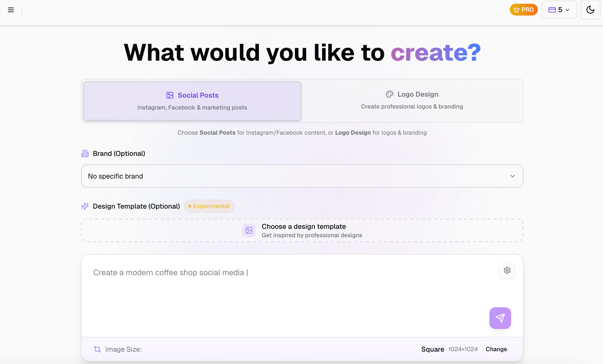The image size is (603, 364).
Task: Click the design template image icon
Action: pyautogui.click(x=249, y=230)
